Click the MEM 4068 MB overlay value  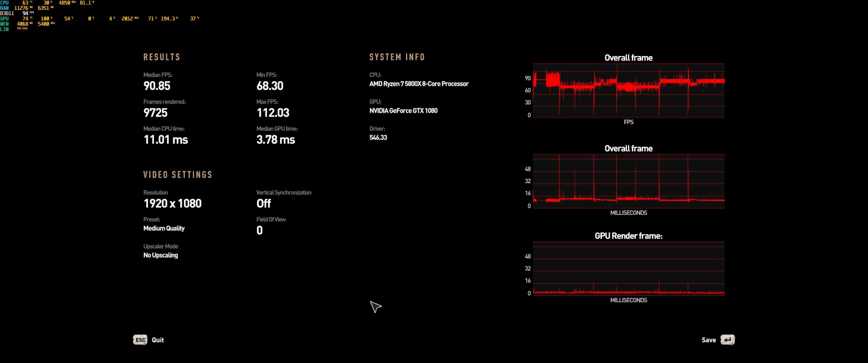coord(24,24)
